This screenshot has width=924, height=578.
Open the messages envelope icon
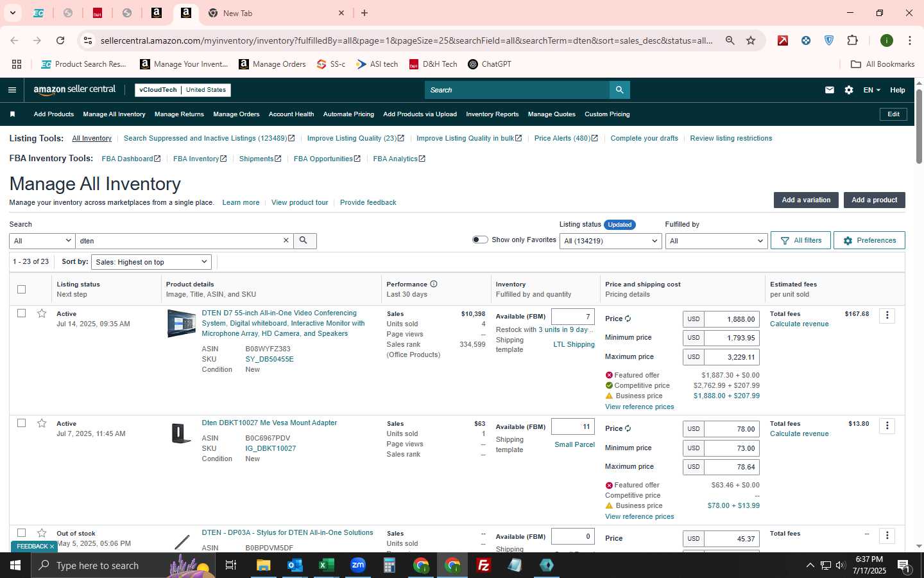click(830, 90)
